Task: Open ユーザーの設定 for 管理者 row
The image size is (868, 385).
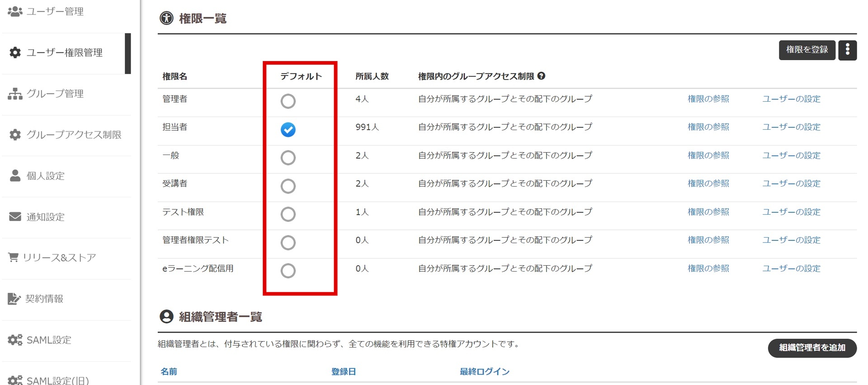Action: 792,99
